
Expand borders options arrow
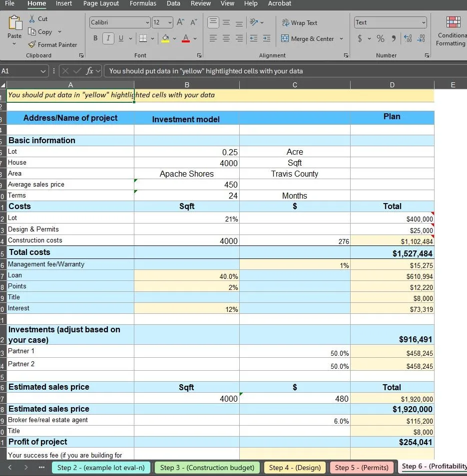(x=152, y=38)
